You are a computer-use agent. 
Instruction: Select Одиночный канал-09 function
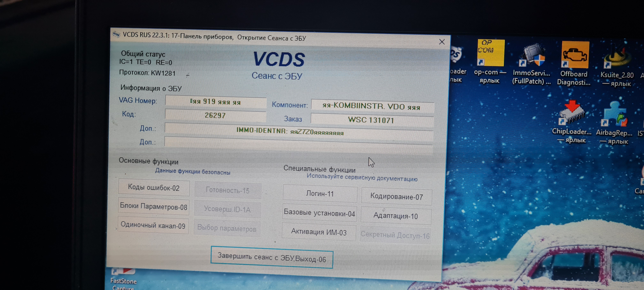tap(153, 225)
